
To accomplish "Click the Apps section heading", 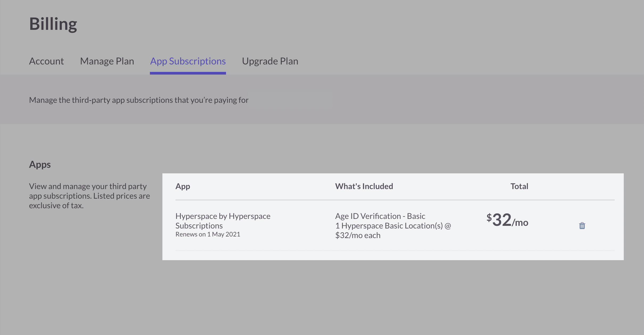I will tap(40, 165).
